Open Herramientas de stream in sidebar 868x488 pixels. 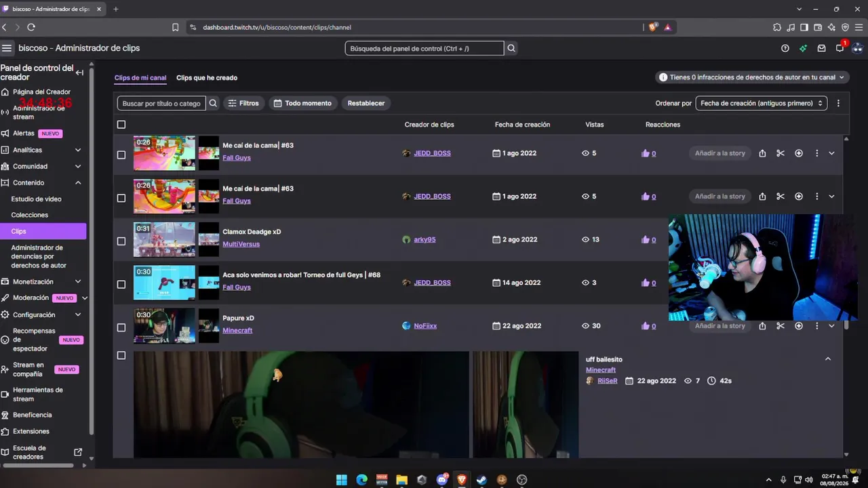click(38, 394)
